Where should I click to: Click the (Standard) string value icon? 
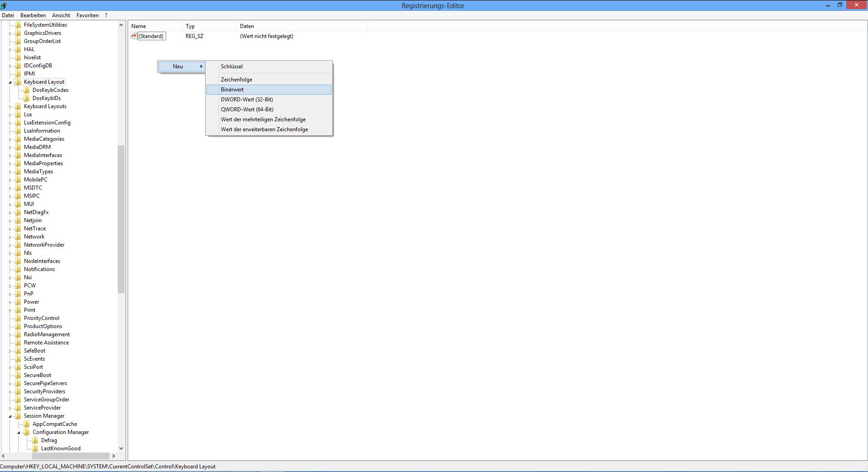(x=134, y=36)
